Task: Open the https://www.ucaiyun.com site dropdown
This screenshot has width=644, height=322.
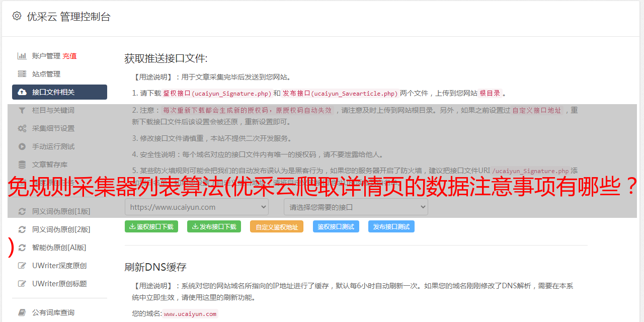Action: click(x=197, y=207)
